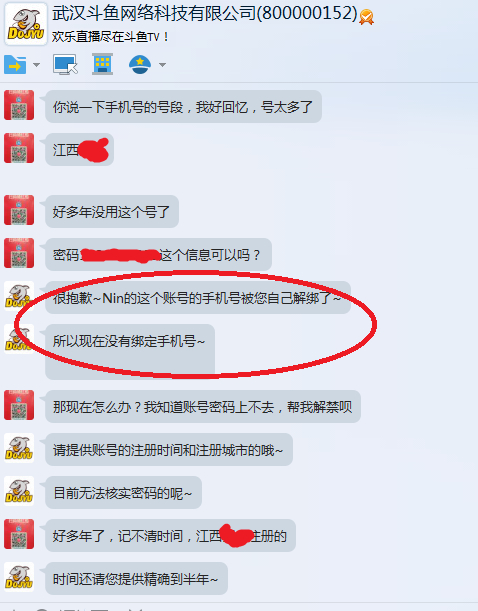Click Douyu avatar beside 请提供账号的注册时间

point(19,448)
